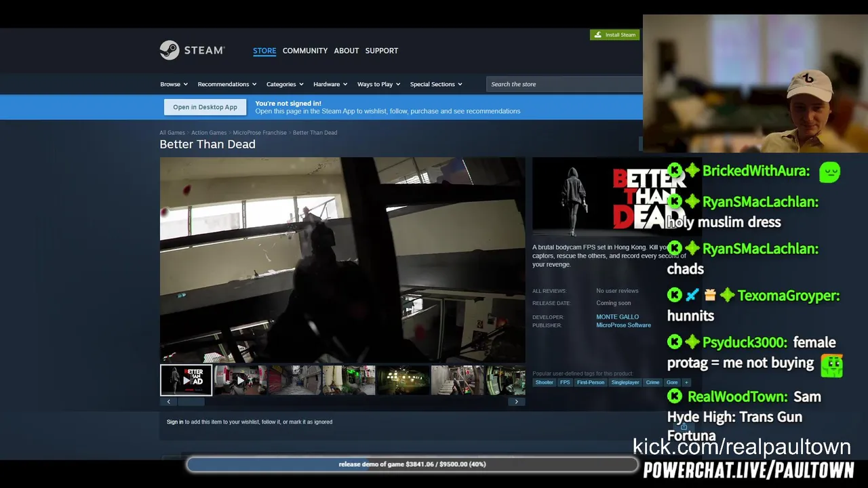This screenshot has width=868, height=488.
Task: Focus the Search the store field
Action: (x=564, y=84)
